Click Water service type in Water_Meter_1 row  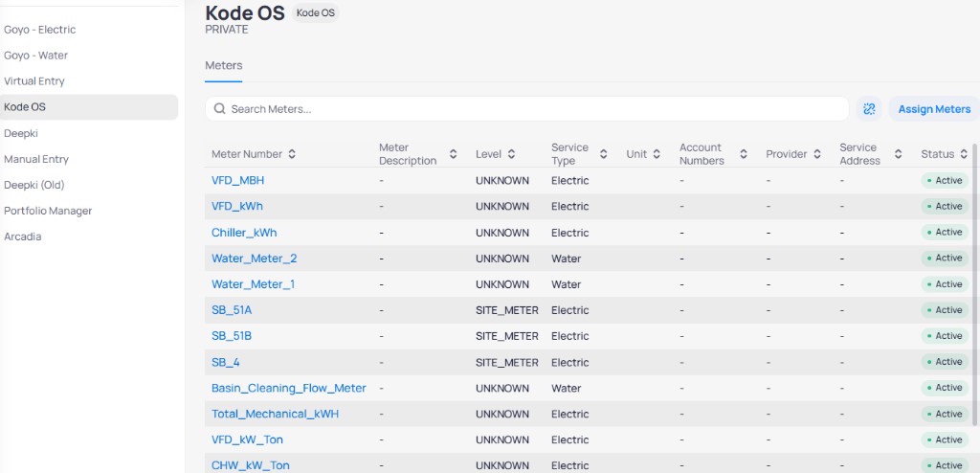click(567, 284)
